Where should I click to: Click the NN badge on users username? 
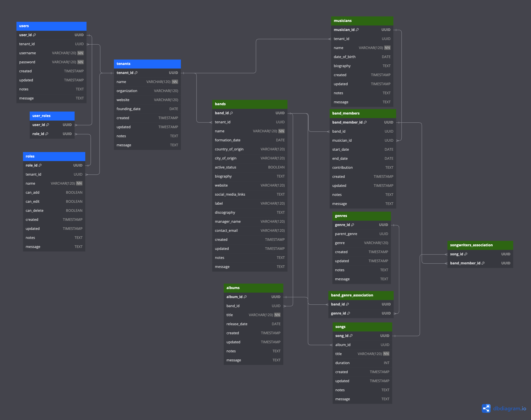coord(80,53)
